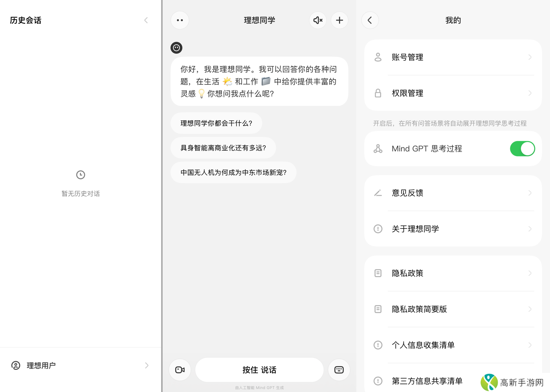Start a new chat with plus icon

point(339,20)
